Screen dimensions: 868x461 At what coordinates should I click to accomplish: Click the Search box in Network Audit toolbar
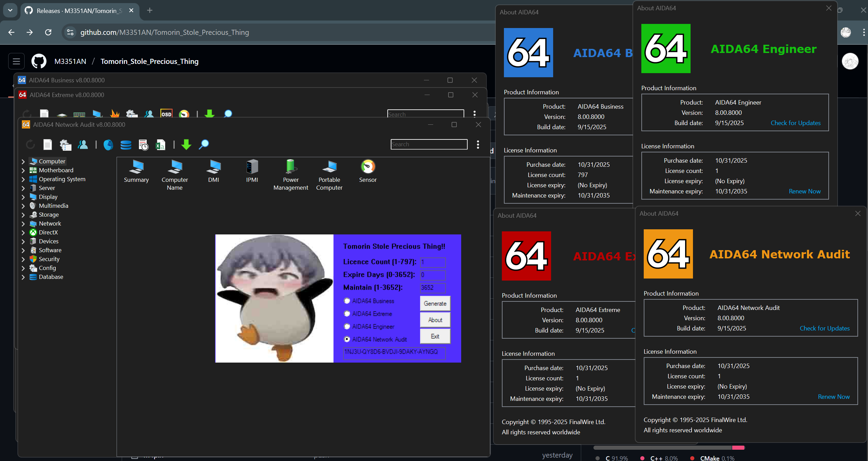tap(429, 144)
